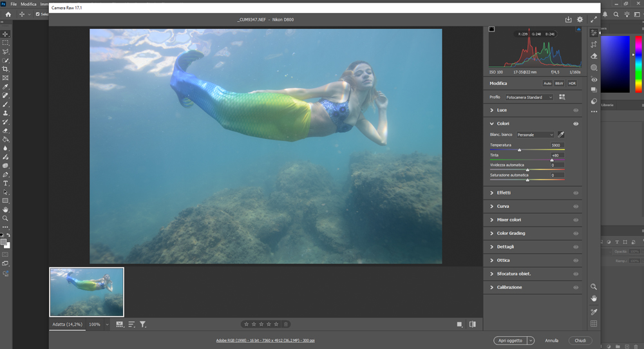
Task: Click the Temperatura slider handle
Action: [x=520, y=150]
